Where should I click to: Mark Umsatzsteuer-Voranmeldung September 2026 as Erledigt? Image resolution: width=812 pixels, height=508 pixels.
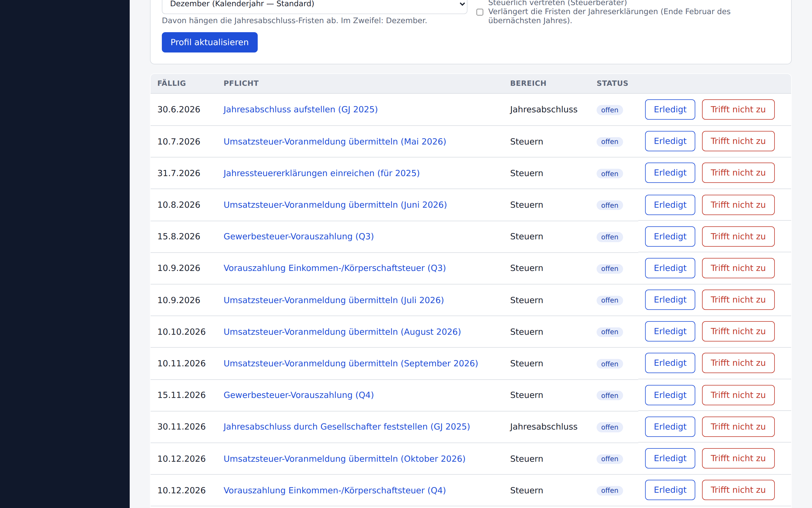pyautogui.click(x=670, y=363)
